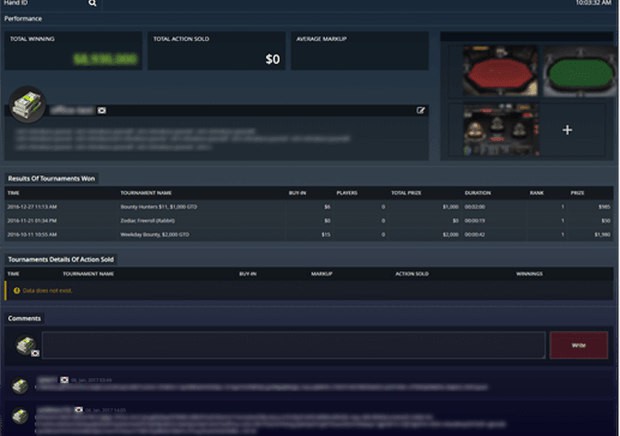This screenshot has width=620, height=436.
Task: Click the Average Markup card
Action: (360, 51)
